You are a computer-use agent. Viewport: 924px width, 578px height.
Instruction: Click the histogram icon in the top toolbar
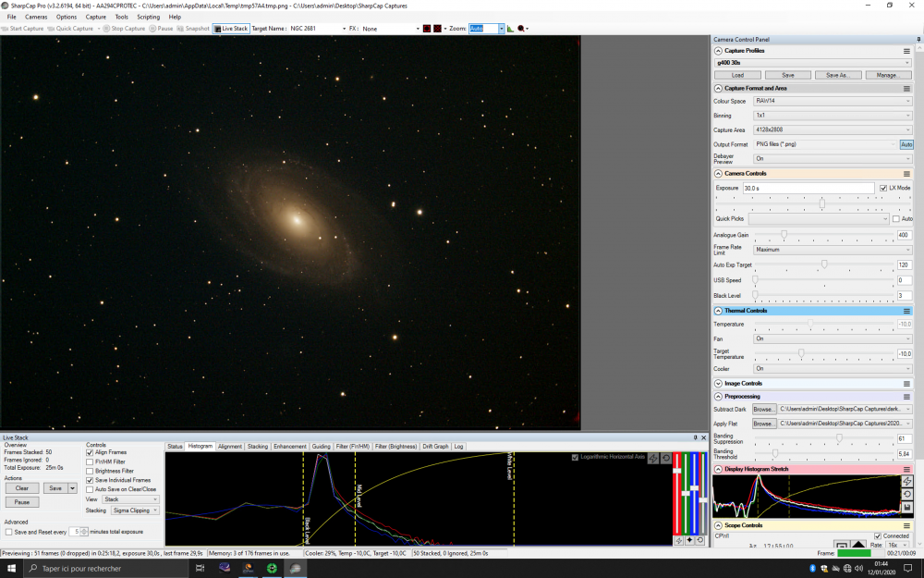510,29
